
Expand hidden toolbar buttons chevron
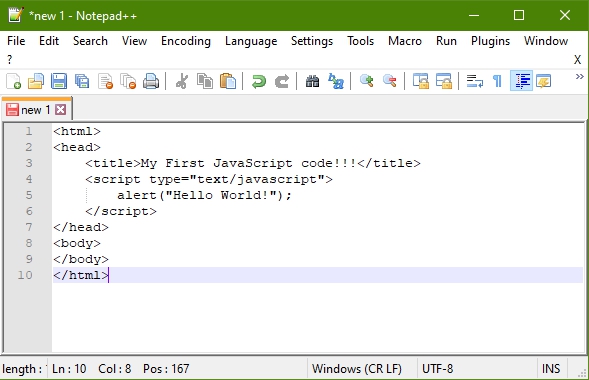580,77
